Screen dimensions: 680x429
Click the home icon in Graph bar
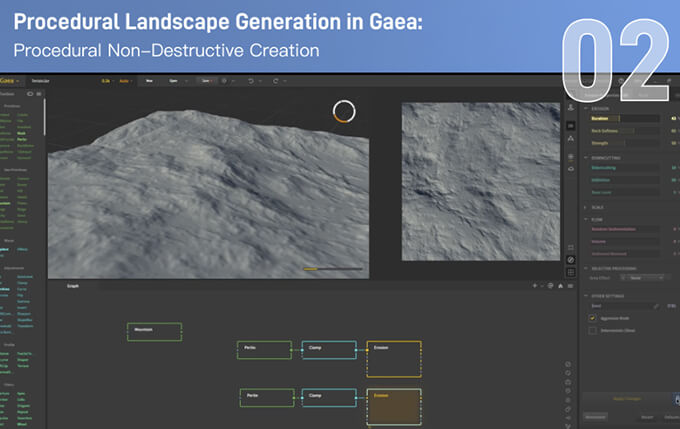coord(560,286)
